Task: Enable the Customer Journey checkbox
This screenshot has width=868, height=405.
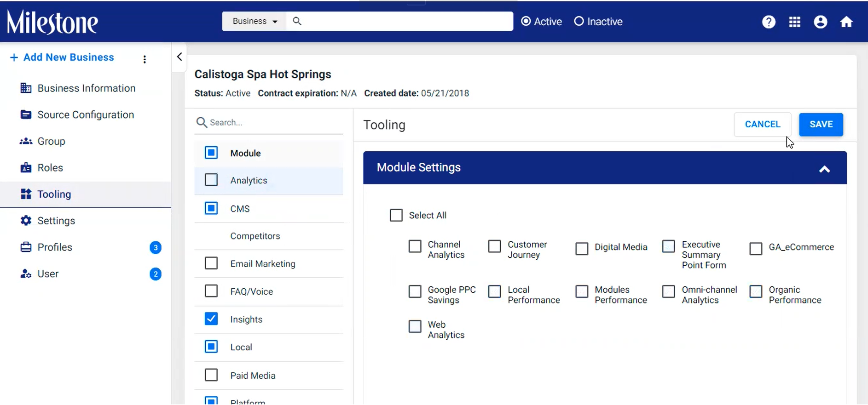Action: [x=495, y=246]
